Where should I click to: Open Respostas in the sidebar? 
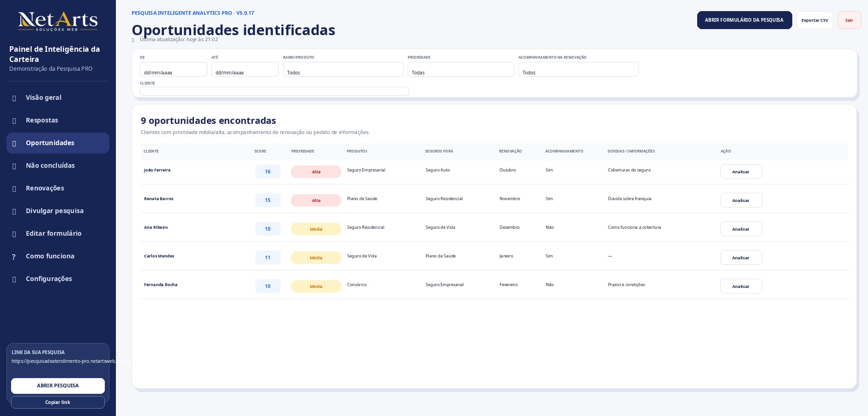pos(58,120)
